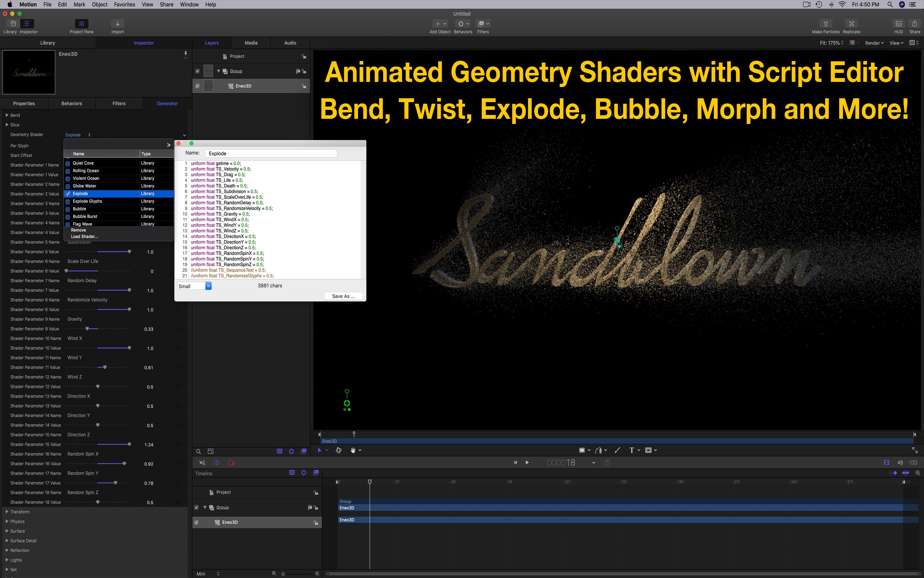
Task: Open the Fit 175% zoom popup
Action: pos(832,43)
